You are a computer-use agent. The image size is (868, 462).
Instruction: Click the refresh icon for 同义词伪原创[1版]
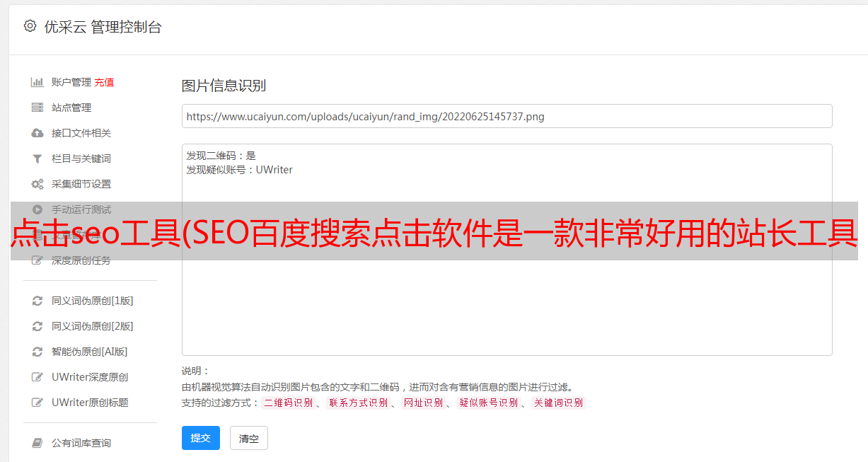(x=37, y=301)
